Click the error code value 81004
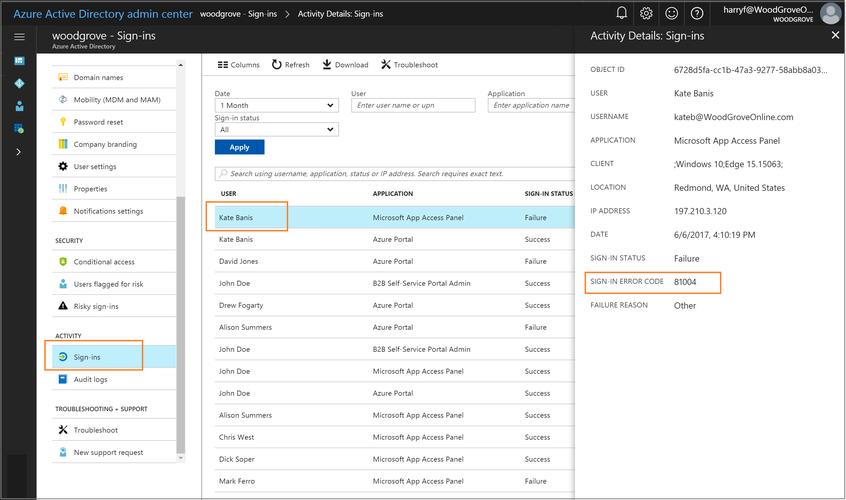This screenshot has width=846, height=500. (x=685, y=282)
